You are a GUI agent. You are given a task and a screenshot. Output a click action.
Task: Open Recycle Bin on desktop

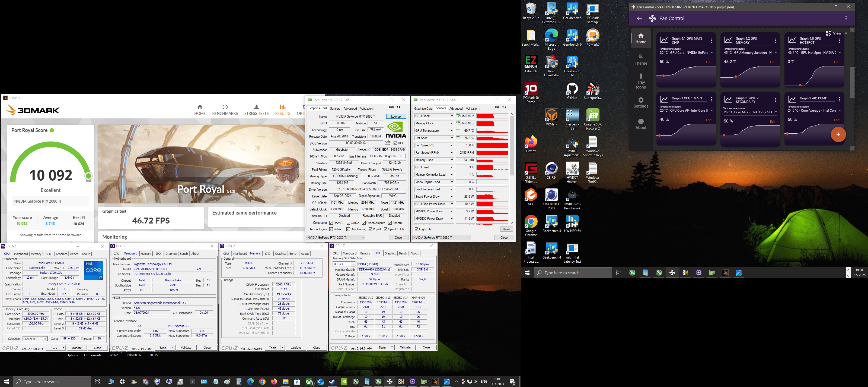pos(531,11)
